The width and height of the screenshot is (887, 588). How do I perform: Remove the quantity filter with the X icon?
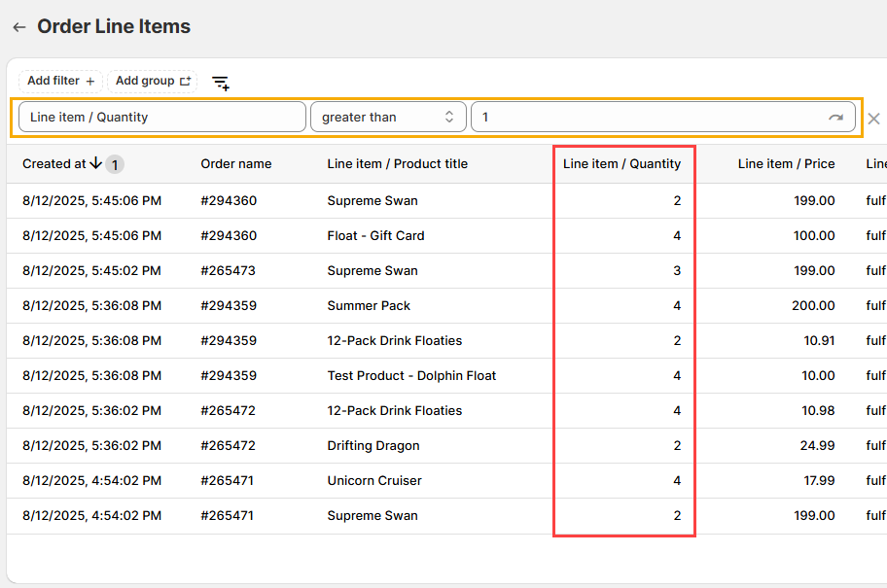tap(873, 119)
